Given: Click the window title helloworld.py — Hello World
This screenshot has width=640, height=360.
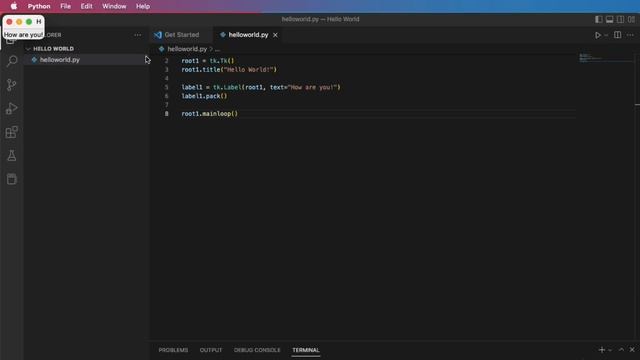Looking at the screenshot, I should point(320,19).
